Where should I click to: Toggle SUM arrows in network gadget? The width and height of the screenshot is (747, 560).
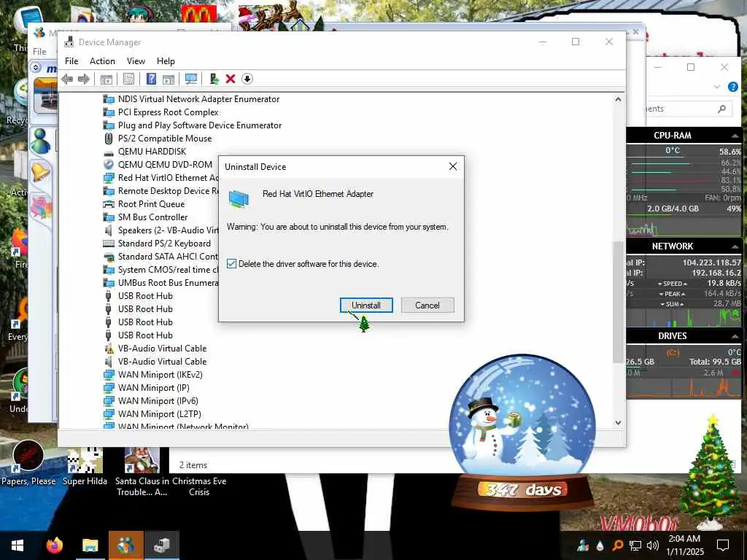click(x=672, y=304)
